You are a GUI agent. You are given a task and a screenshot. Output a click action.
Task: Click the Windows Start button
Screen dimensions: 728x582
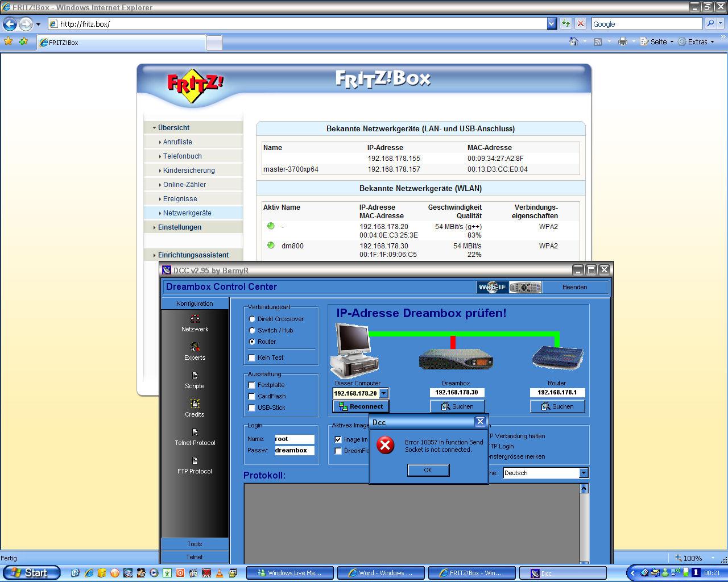(x=31, y=573)
